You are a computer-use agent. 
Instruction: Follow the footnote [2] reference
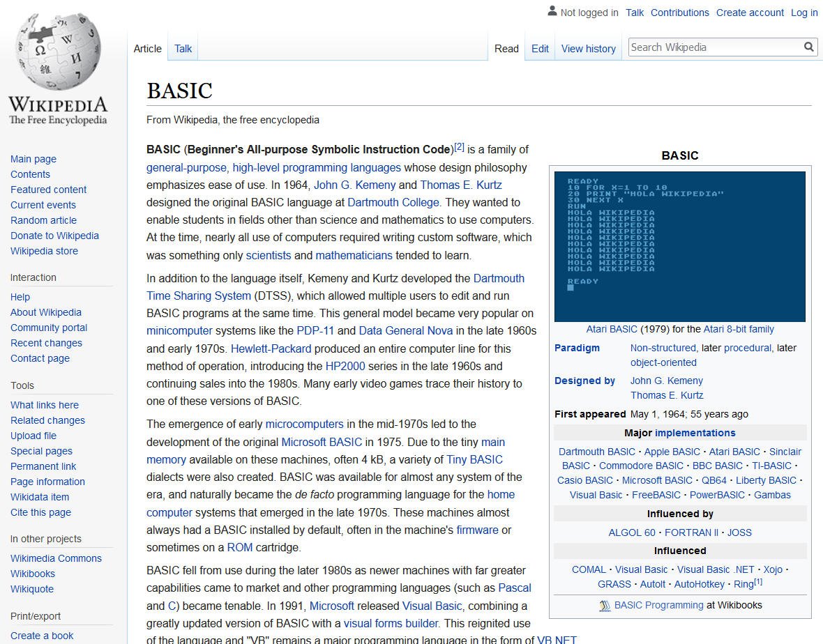(x=459, y=147)
